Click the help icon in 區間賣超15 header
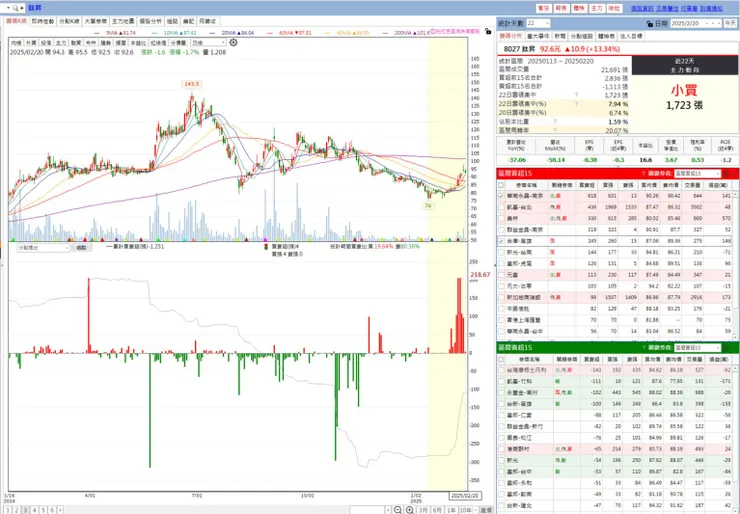Screen dimensions: 740x514 [643, 348]
